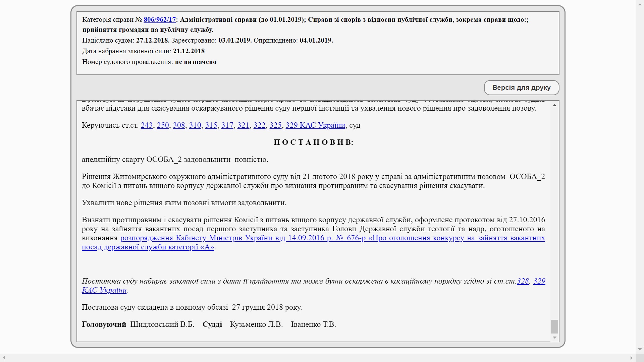Click the document scroll-down arrow
Image resolution: width=644 pixels, height=362 pixels.
(554, 338)
